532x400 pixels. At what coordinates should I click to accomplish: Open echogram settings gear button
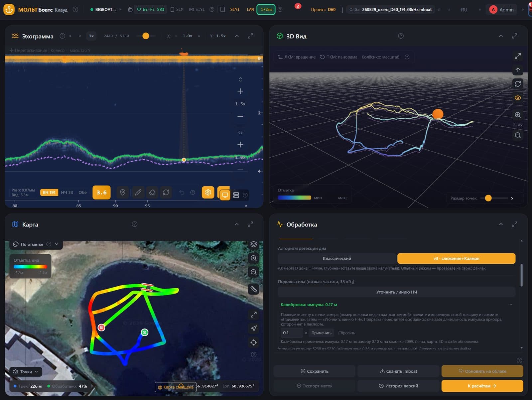208,193
